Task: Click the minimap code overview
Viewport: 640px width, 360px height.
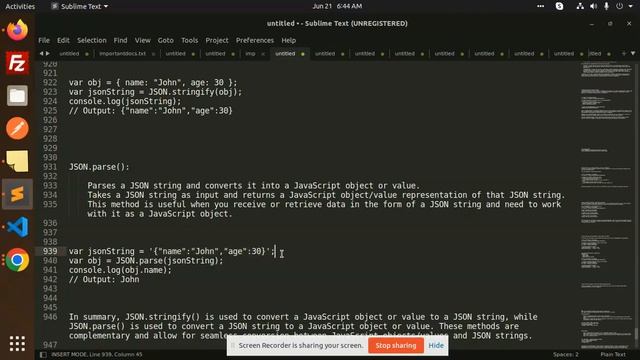Action: click(x=606, y=204)
